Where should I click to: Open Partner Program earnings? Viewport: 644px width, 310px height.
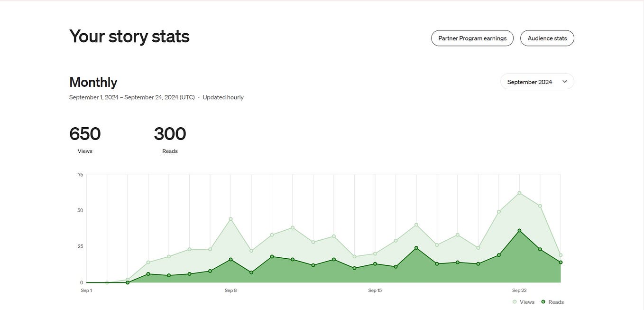point(472,38)
